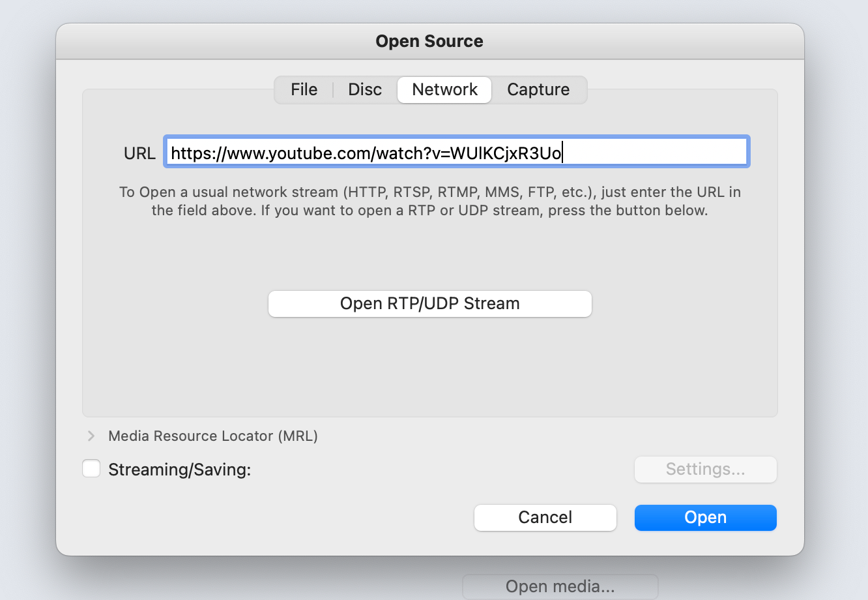Select the Network tab
Viewport: 868px width, 600px height.
[x=444, y=89]
